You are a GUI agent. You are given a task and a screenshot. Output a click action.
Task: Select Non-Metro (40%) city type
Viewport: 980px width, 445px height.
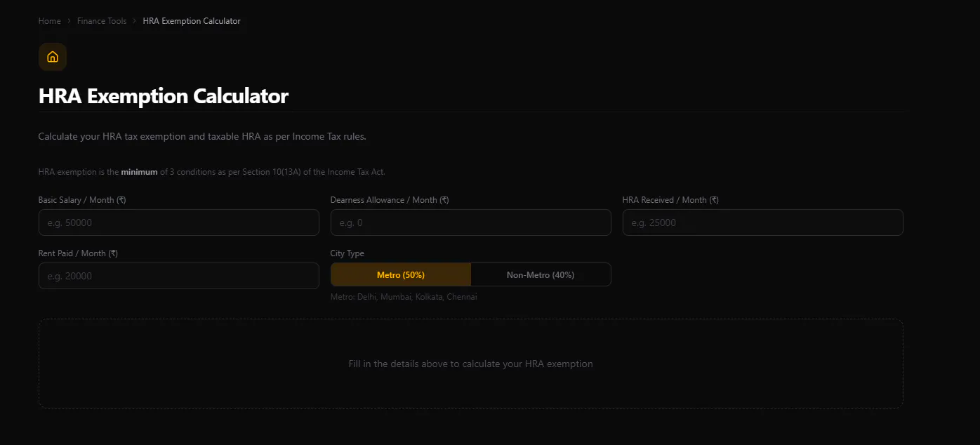541,274
